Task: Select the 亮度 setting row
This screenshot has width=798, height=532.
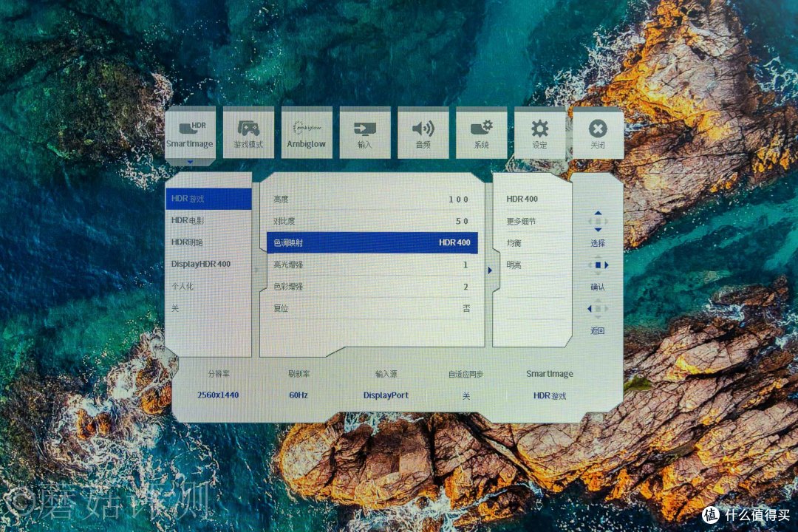Action: click(372, 199)
